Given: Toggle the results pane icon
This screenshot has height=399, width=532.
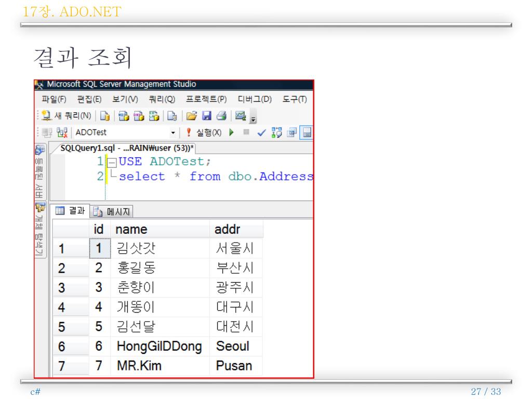Looking at the screenshot, I should 307,132.
